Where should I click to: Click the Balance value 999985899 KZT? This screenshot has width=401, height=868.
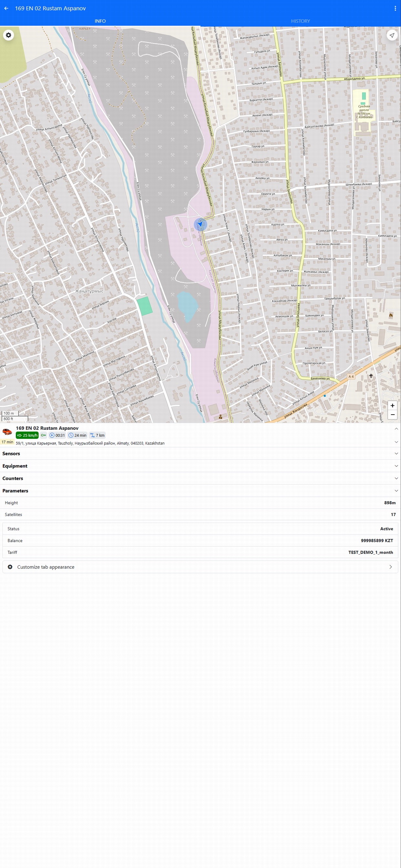pyautogui.click(x=377, y=541)
